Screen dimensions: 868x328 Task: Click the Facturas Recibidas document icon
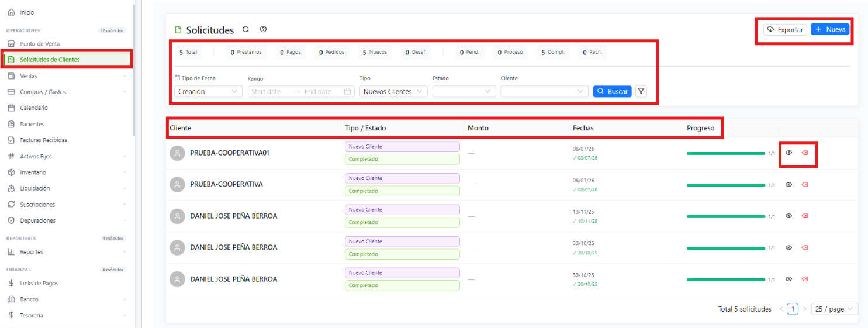(11, 140)
